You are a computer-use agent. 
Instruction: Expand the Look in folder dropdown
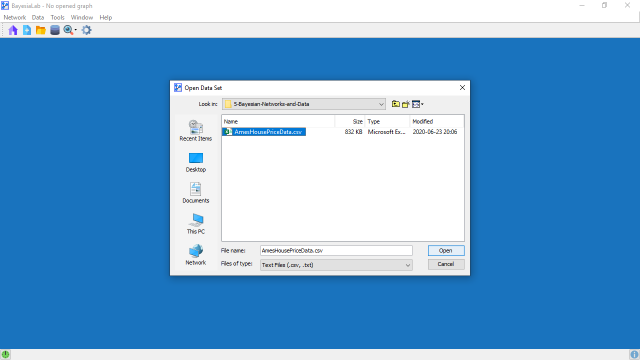[381, 104]
